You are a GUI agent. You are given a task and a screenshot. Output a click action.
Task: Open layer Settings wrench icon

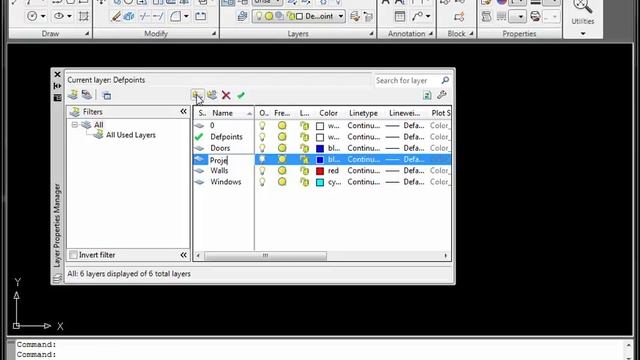coord(441,95)
